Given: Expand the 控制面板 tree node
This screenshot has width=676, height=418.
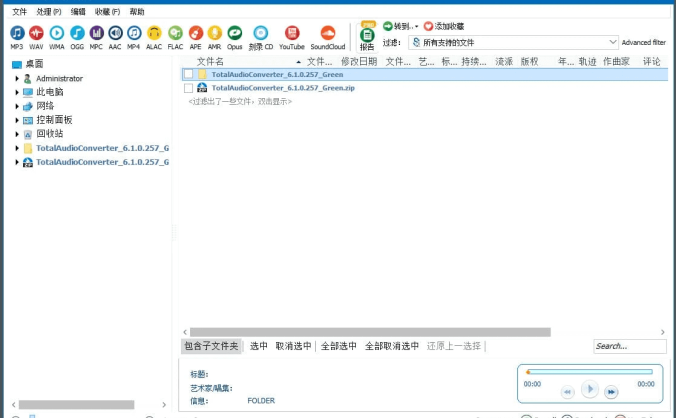Looking at the screenshot, I should tap(17, 120).
